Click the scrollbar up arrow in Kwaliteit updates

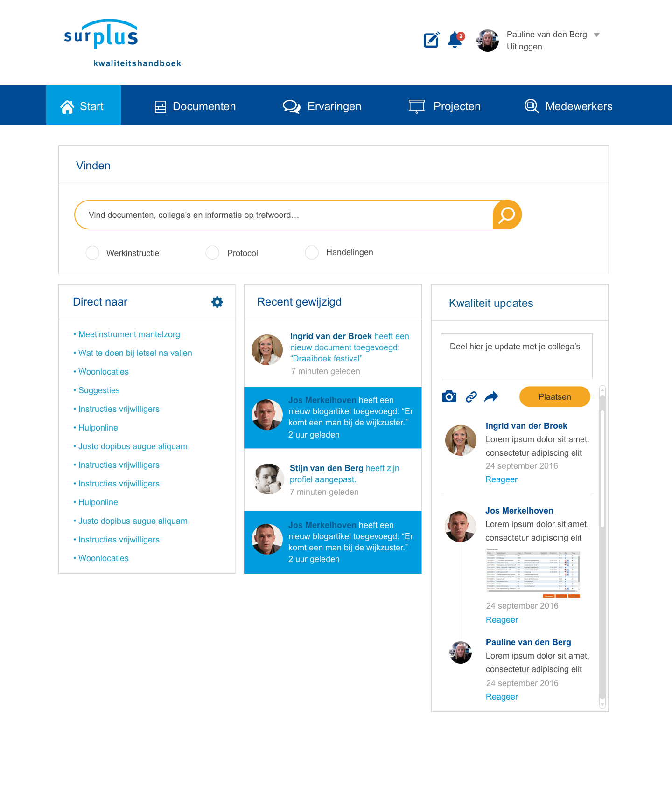tap(602, 390)
